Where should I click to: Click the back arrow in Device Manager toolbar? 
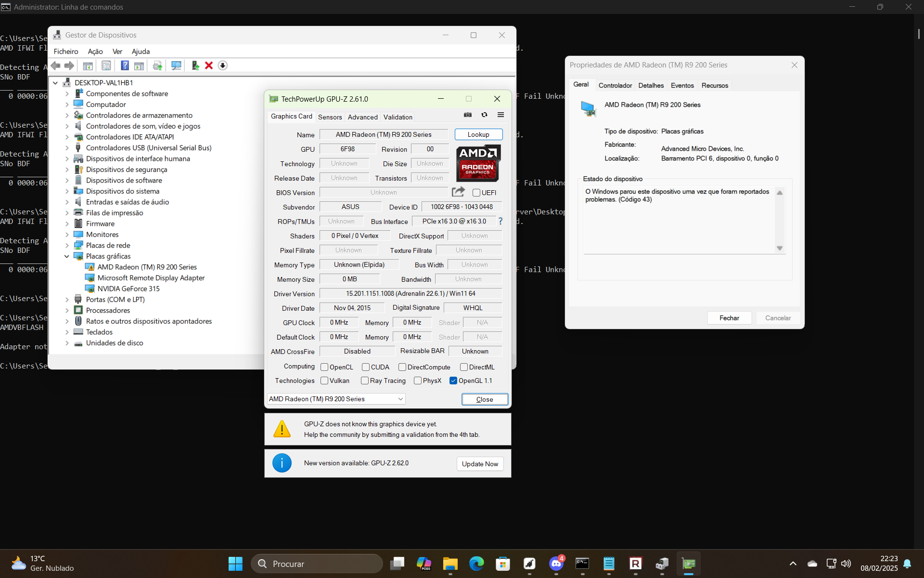point(56,66)
